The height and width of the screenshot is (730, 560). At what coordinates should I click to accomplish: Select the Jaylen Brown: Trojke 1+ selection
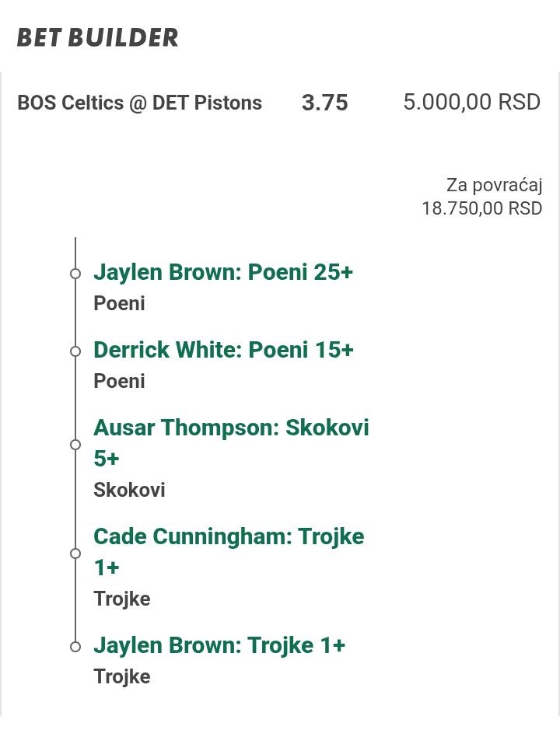click(219, 645)
